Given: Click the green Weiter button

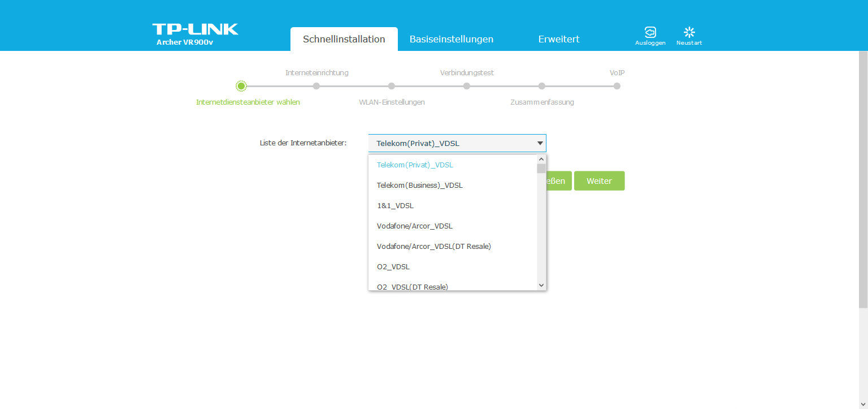Looking at the screenshot, I should point(599,181).
